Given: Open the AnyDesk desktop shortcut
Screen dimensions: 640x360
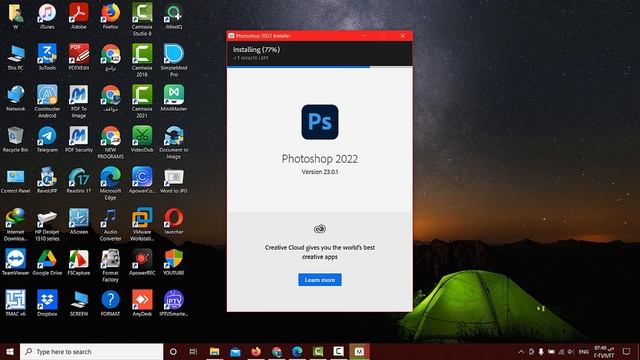Looking at the screenshot, I should click(x=142, y=304).
